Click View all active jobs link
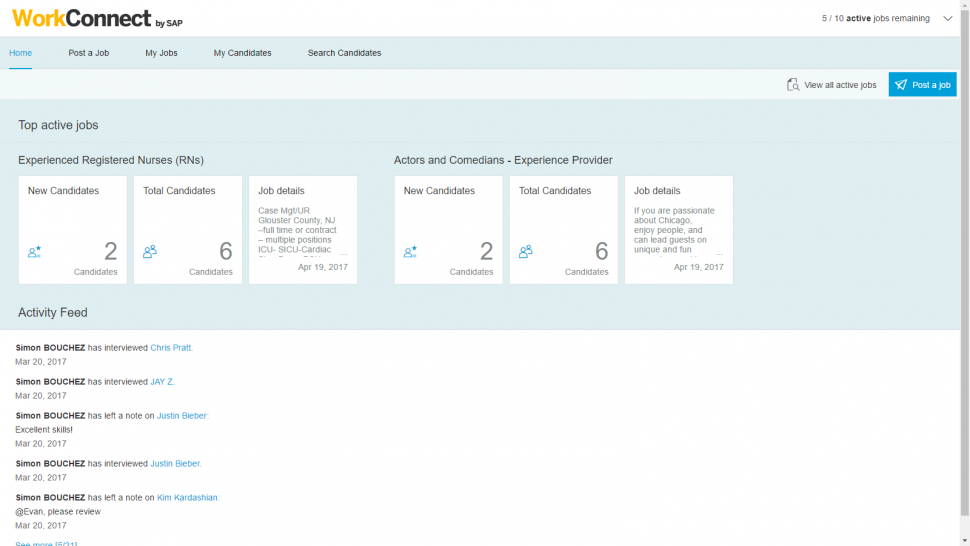 [x=840, y=85]
